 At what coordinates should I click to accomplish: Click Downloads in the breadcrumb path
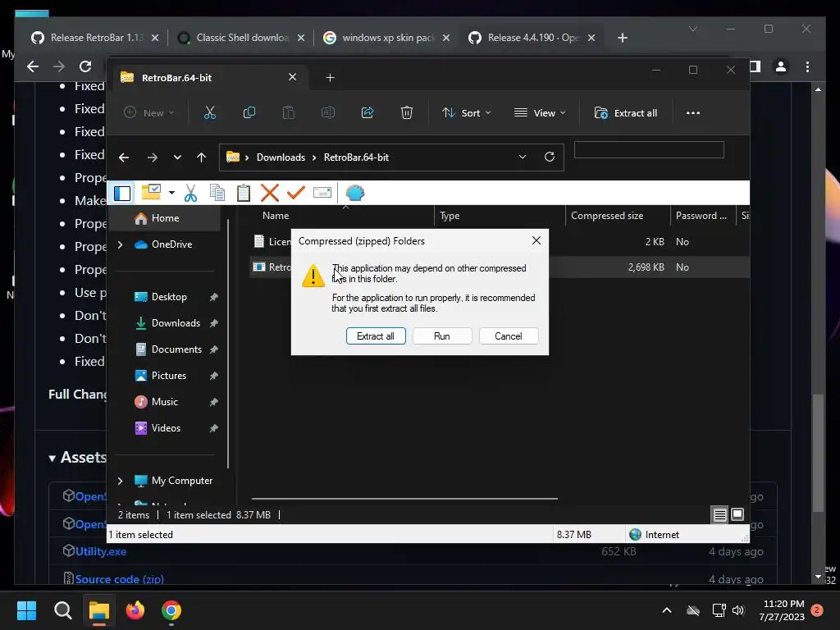coord(281,157)
